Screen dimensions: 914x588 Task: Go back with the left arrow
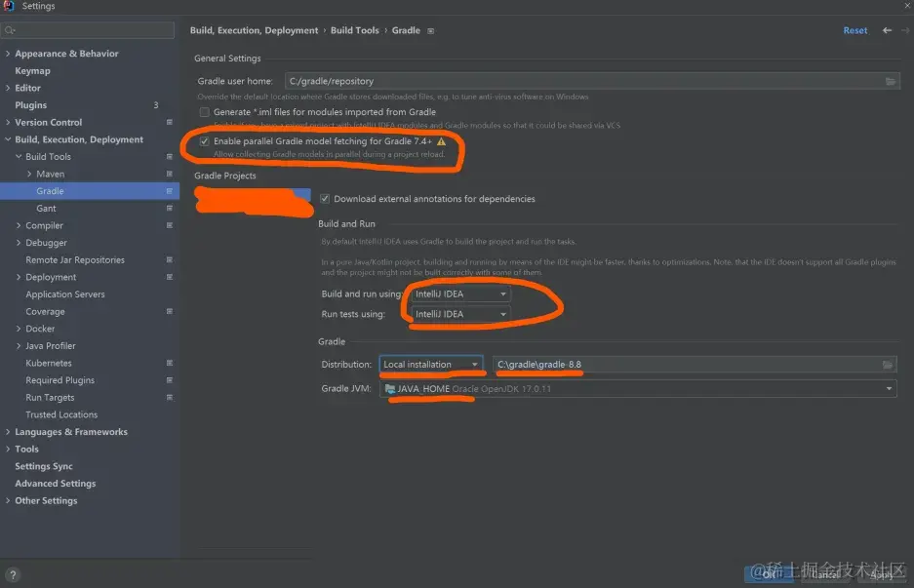pos(887,30)
